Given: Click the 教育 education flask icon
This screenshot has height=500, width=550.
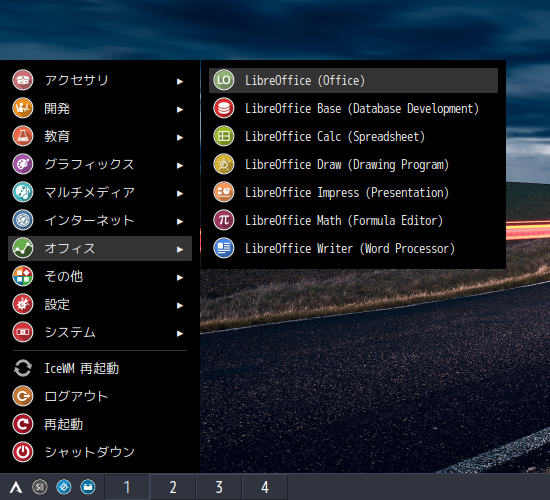Looking at the screenshot, I should [23, 136].
